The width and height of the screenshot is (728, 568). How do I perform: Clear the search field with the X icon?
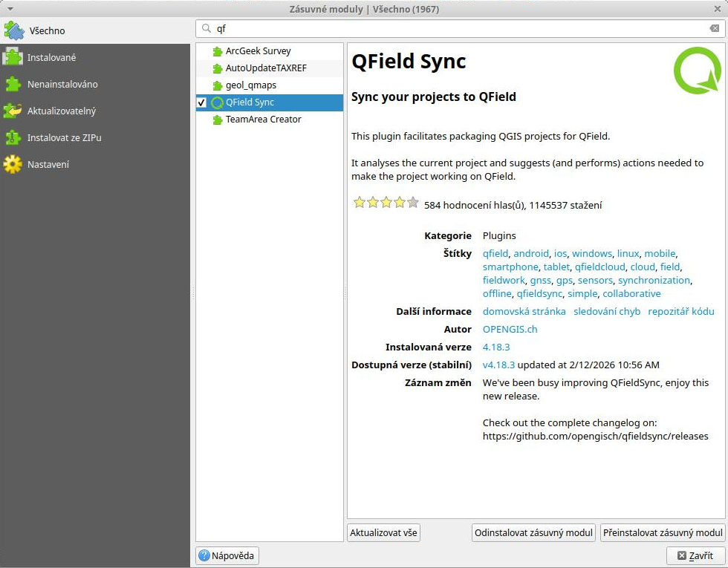coord(714,28)
